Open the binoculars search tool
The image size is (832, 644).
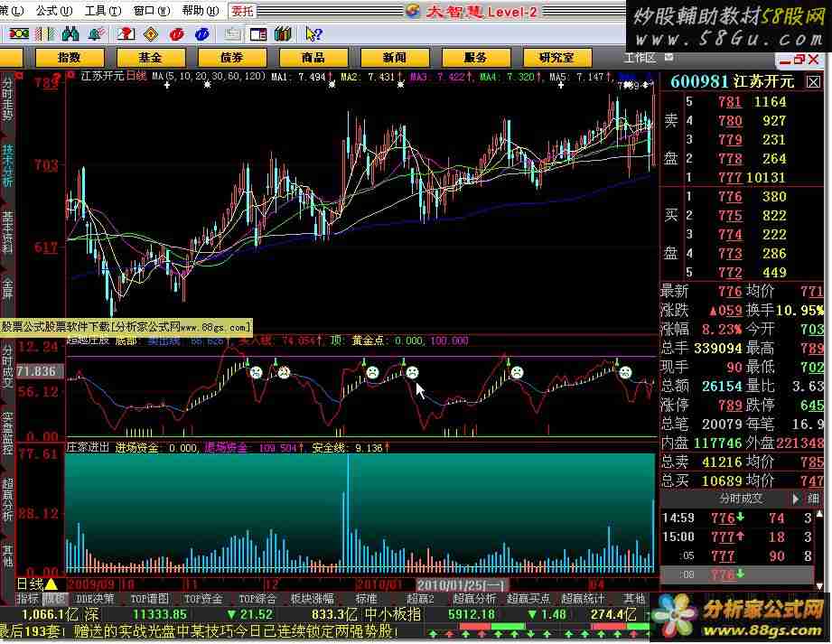[x=70, y=34]
